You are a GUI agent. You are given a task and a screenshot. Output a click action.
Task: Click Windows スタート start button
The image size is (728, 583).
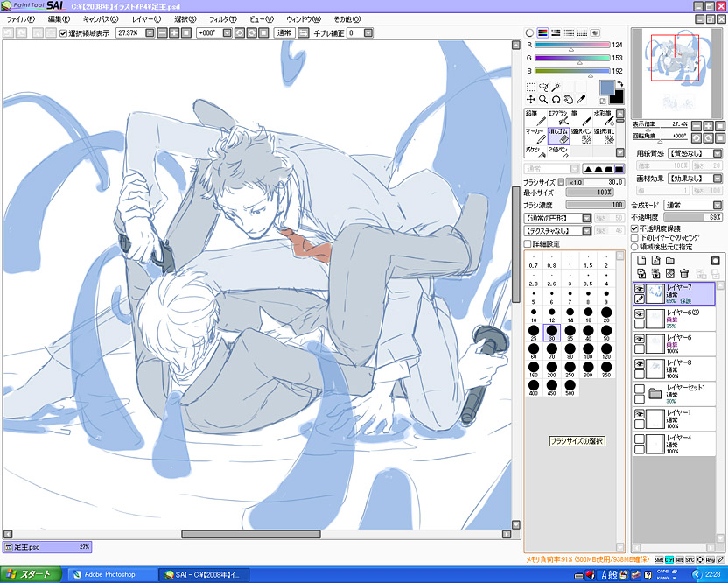coord(31,574)
